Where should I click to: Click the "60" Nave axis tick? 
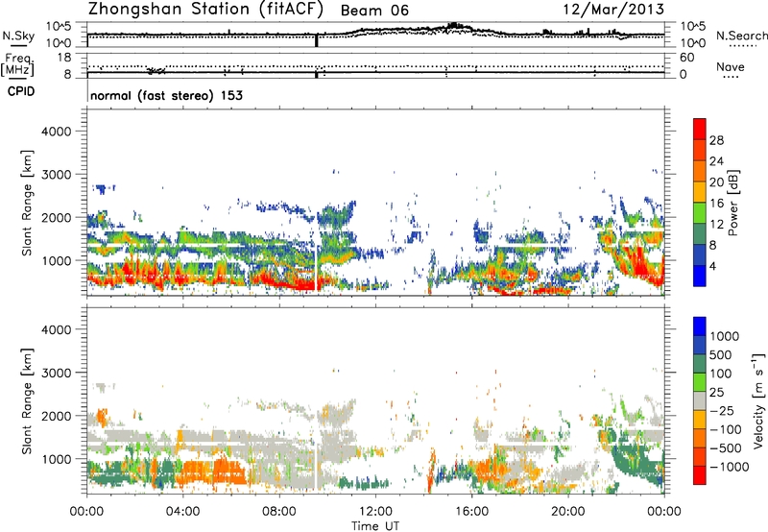coord(686,58)
